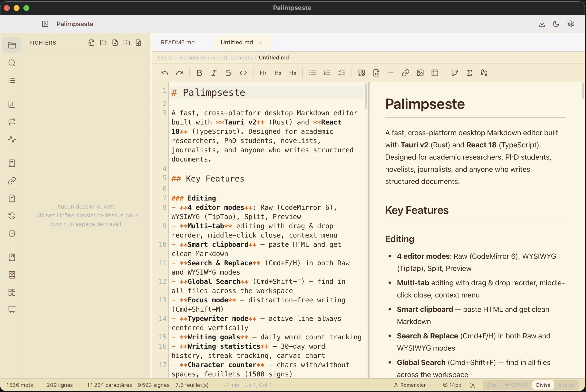Insert a task checklist
Screen dimensions: 586x392
pyautogui.click(x=342, y=73)
